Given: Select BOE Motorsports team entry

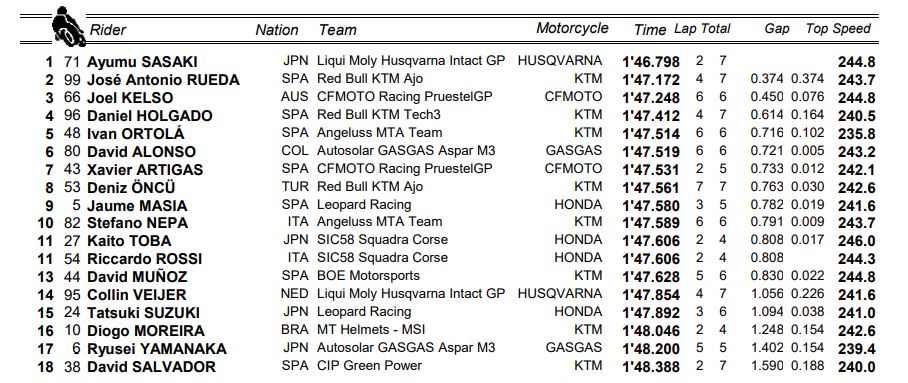Looking at the screenshot, I should [368, 276].
